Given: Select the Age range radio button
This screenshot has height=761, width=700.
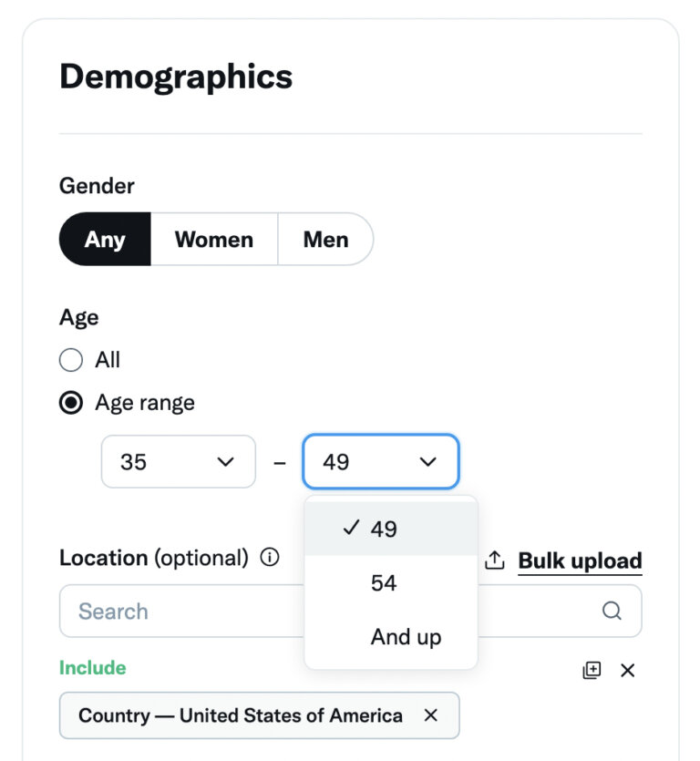Looking at the screenshot, I should coord(71,403).
